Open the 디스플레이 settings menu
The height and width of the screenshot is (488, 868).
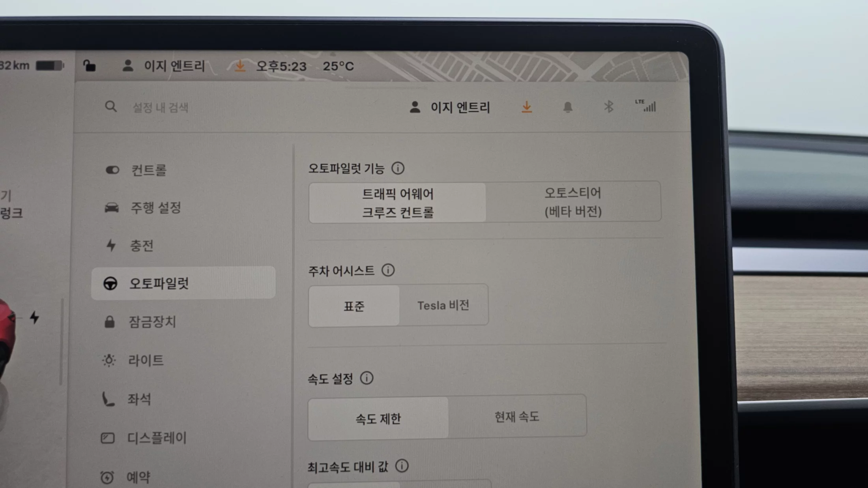(x=156, y=438)
